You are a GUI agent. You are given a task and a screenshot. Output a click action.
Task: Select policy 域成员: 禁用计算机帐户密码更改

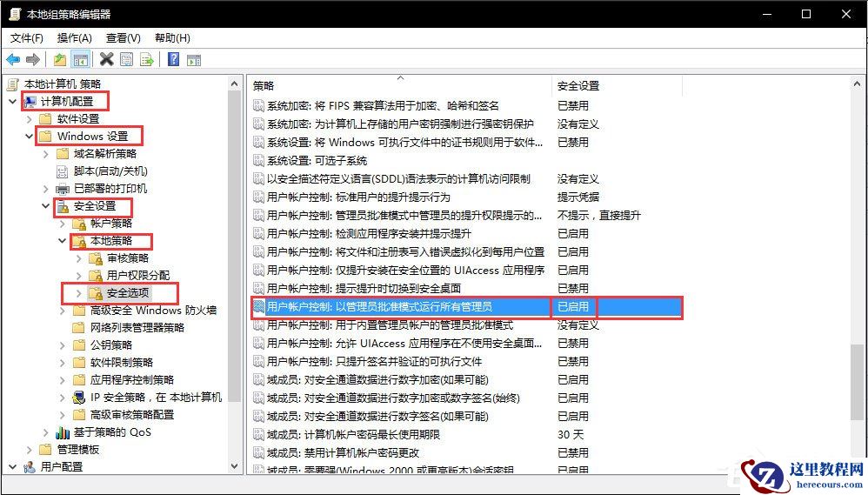point(344,453)
